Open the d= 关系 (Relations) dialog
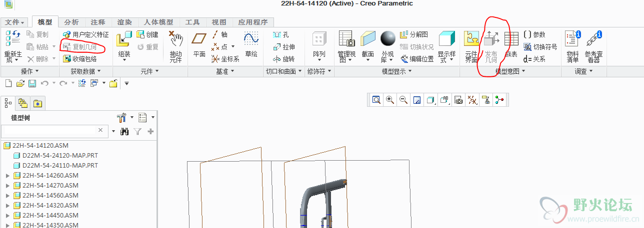The height and width of the screenshot is (228, 644). coord(534,59)
